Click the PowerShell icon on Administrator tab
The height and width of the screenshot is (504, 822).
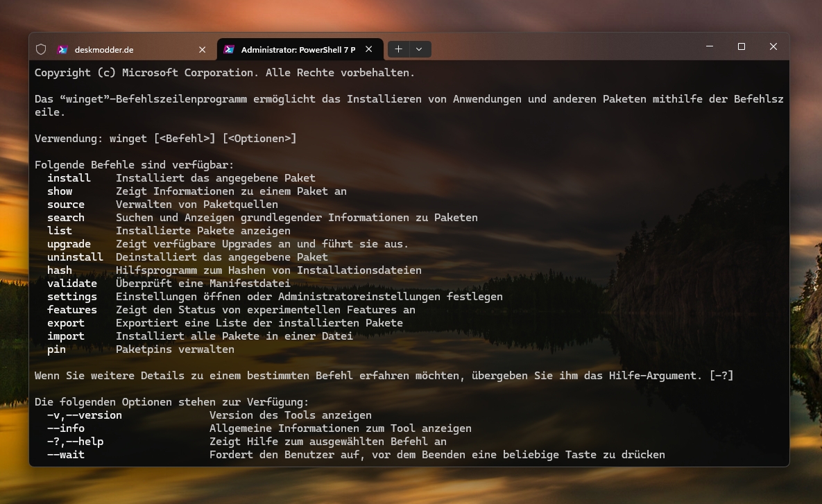coord(229,49)
